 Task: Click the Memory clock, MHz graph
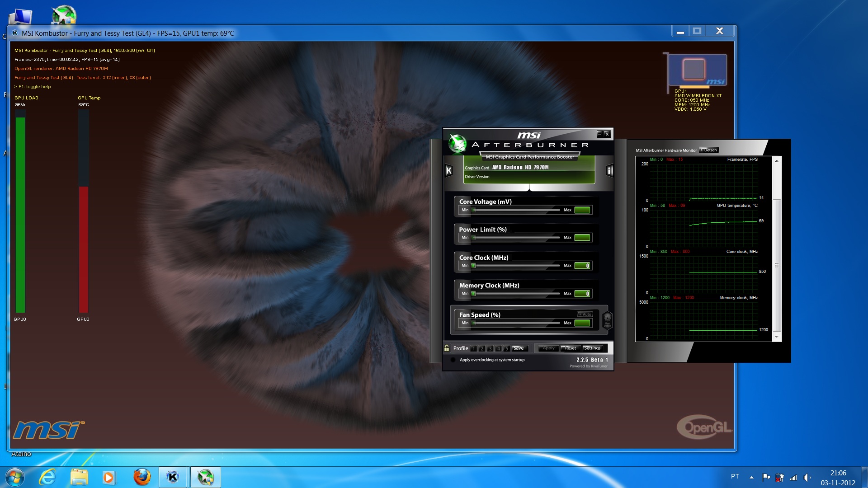click(x=704, y=320)
